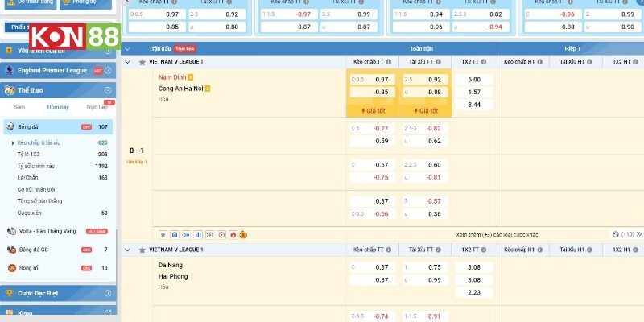The image size is (644, 322).
Task: Click the refresh icon next to (+10)
Action: 616,234
